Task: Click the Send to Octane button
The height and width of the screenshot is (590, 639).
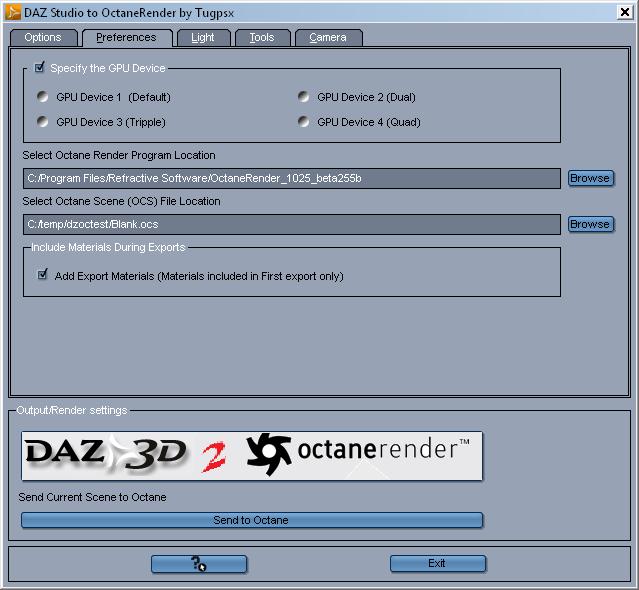Action: tap(252, 520)
